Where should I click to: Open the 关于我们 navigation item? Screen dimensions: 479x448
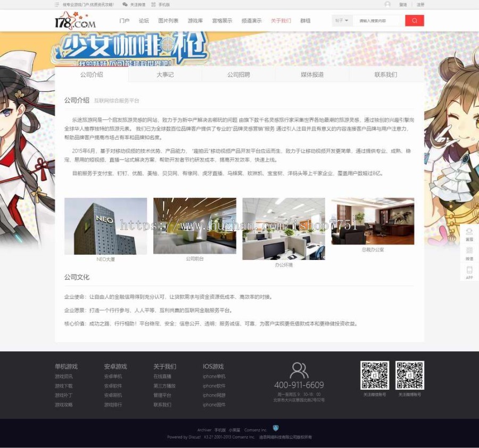[x=280, y=21]
